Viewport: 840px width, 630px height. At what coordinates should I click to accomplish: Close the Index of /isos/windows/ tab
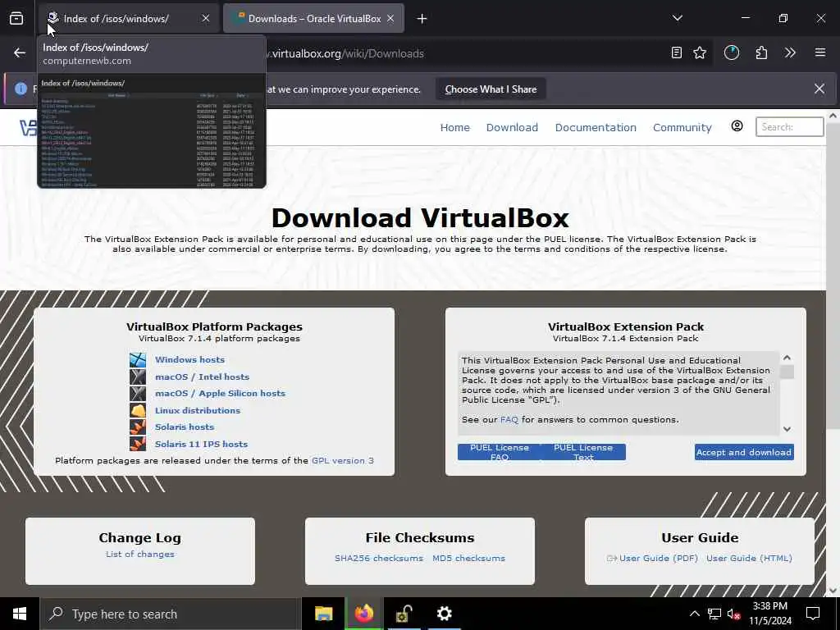[206, 18]
